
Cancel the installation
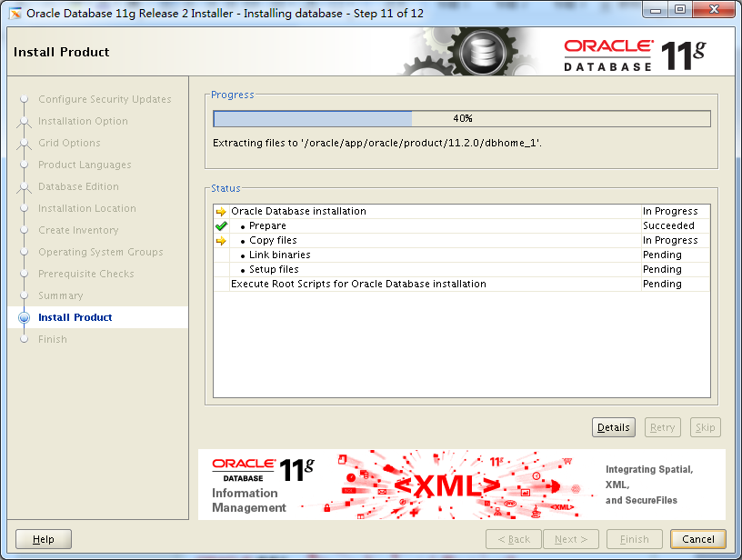click(698, 539)
